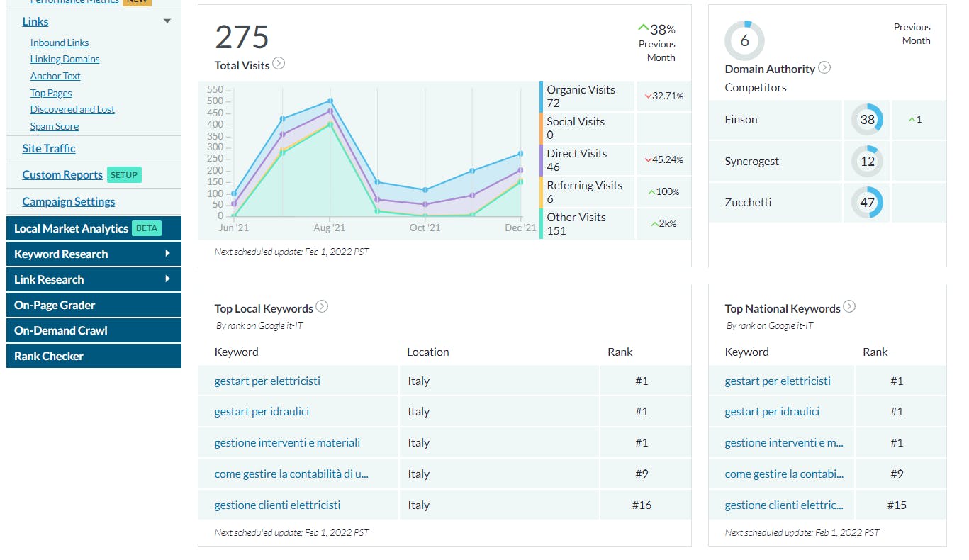Click SETUP badge next to Custom Reports

coord(124,174)
